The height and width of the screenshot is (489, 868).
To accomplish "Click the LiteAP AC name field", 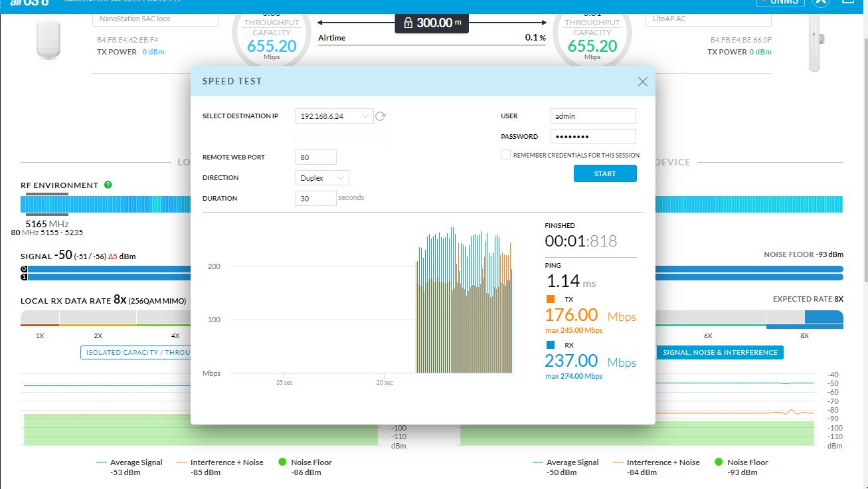I will (x=708, y=19).
